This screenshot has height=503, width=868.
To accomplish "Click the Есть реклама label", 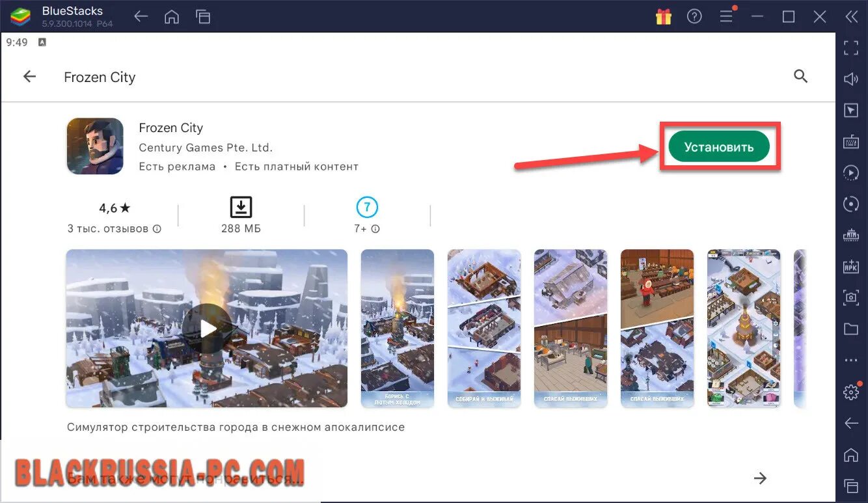I will (177, 167).
